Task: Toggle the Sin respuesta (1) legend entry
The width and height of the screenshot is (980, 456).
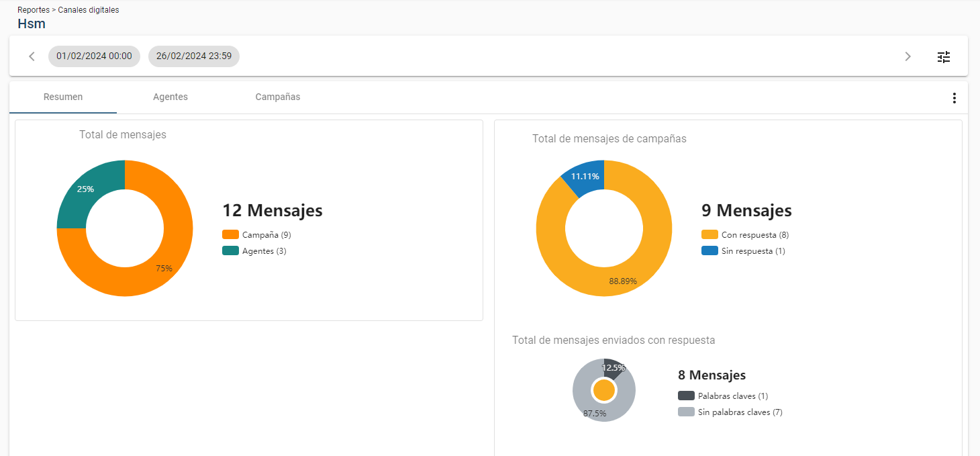Action: (743, 251)
